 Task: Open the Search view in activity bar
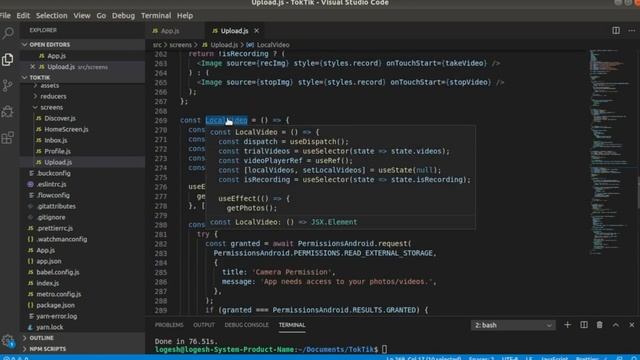(8, 33)
